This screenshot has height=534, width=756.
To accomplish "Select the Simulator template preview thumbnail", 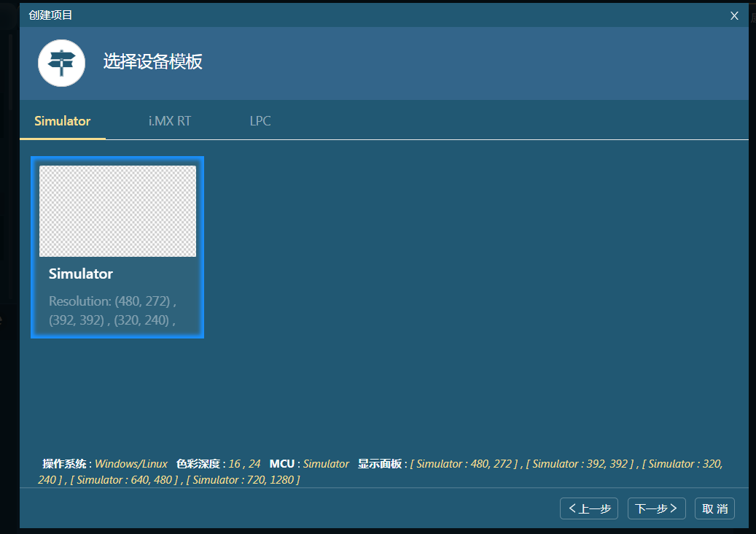I will (117, 212).
